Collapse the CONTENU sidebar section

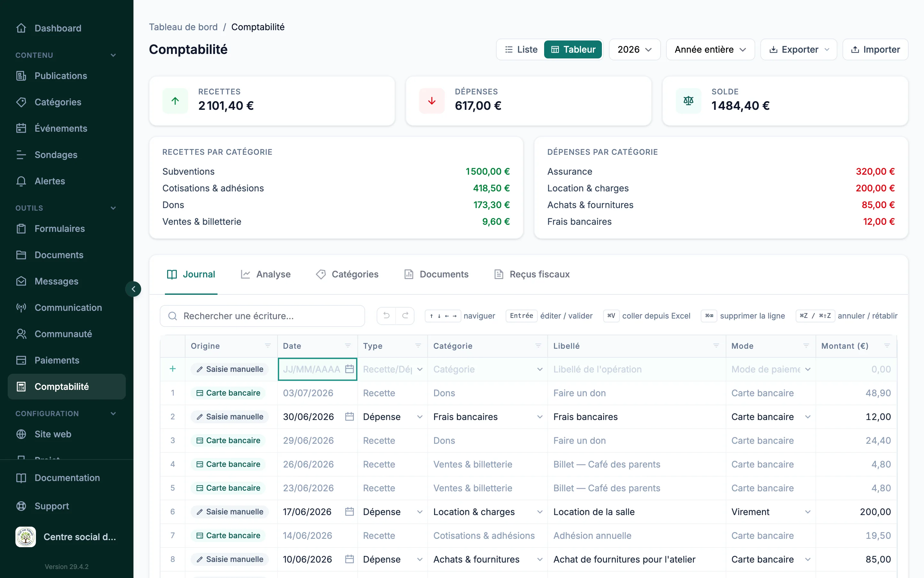point(113,55)
